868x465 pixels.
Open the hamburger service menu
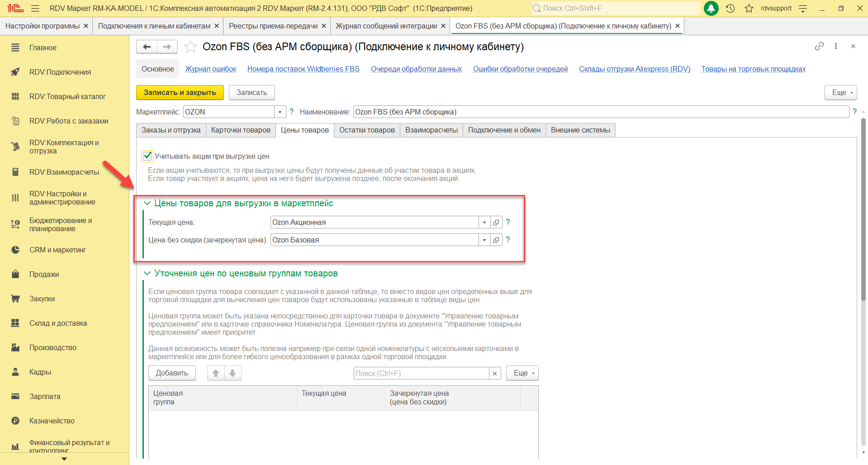coord(35,8)
